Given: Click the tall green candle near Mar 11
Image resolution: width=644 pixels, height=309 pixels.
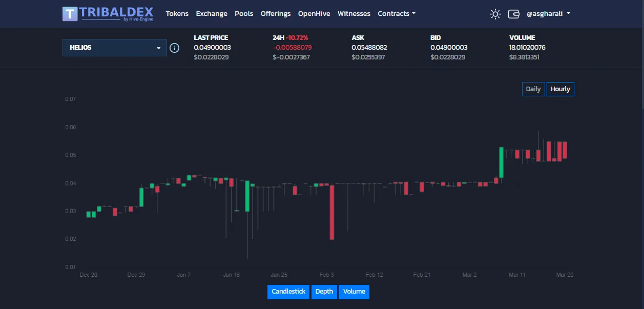Looking at the screenshot, I should pyautogui.click(x=502, y=162).
